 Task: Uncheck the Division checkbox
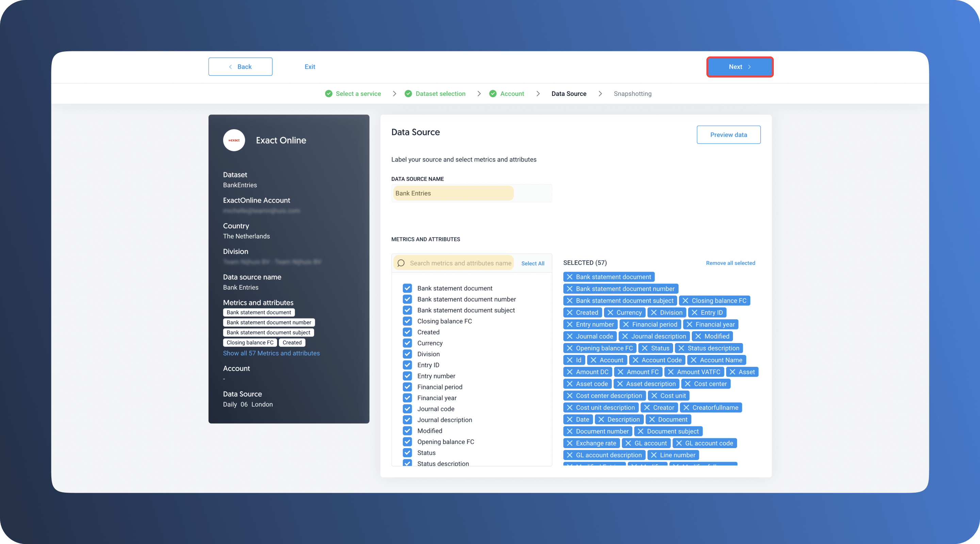407,354
